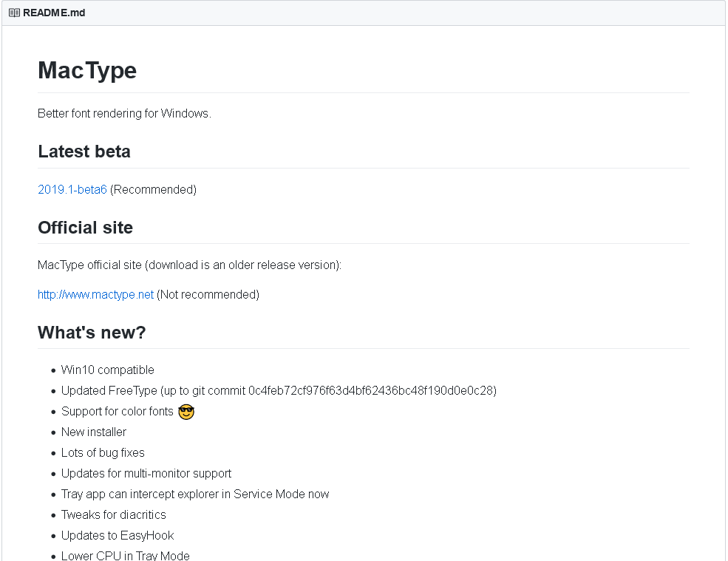
Task: Click the 'Lower CPU in Tray Mode' bullet
Action: click(126, 555)
